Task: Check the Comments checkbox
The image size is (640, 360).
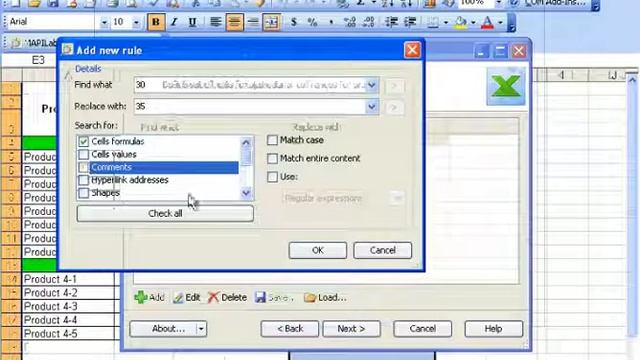Action: click(83, 167)
